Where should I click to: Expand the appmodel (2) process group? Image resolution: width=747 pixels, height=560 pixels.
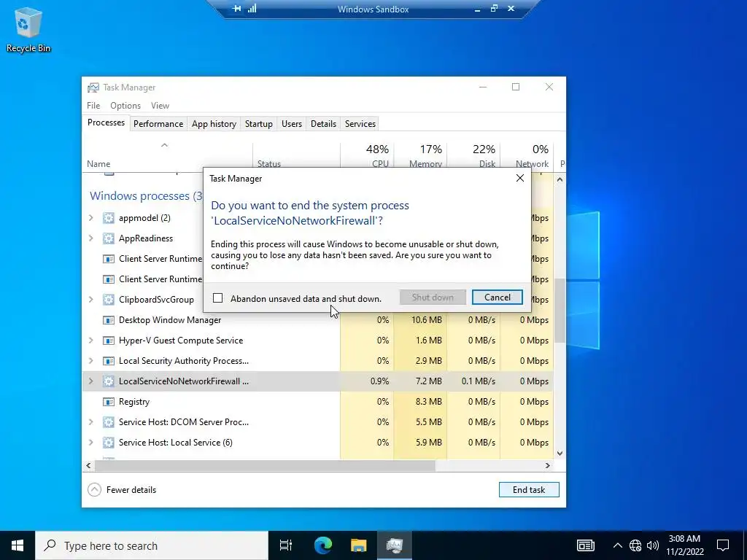[x=91, y=217]
